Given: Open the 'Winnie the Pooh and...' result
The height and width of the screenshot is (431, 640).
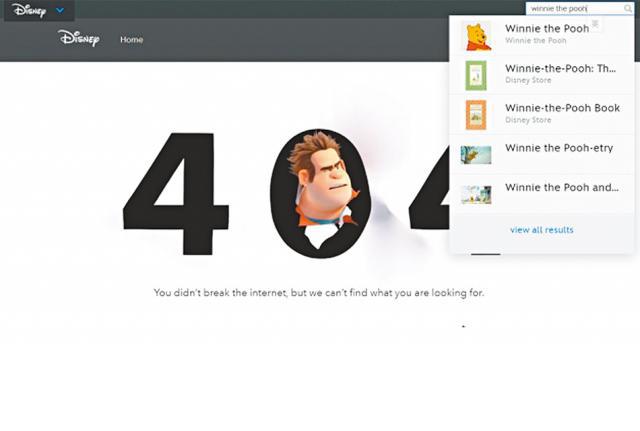Looking at the screenshot, I should coord(542,193).
